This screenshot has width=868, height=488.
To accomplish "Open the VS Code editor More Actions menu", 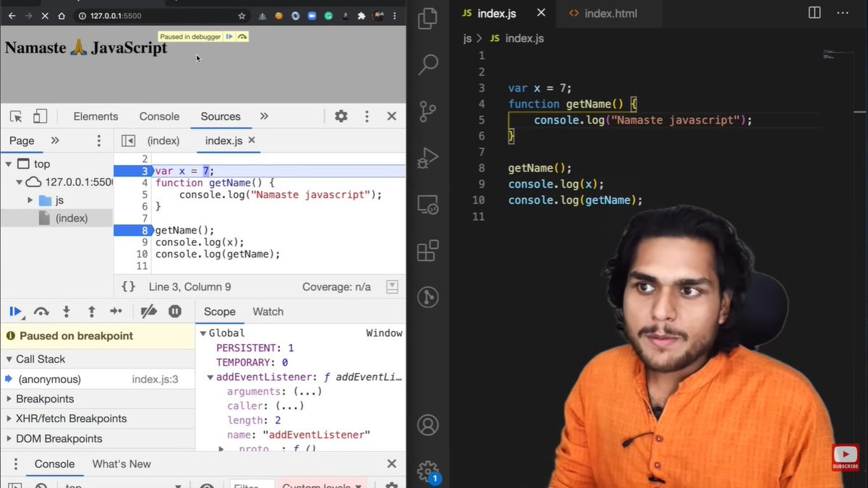I will click(x=843, y=13).
